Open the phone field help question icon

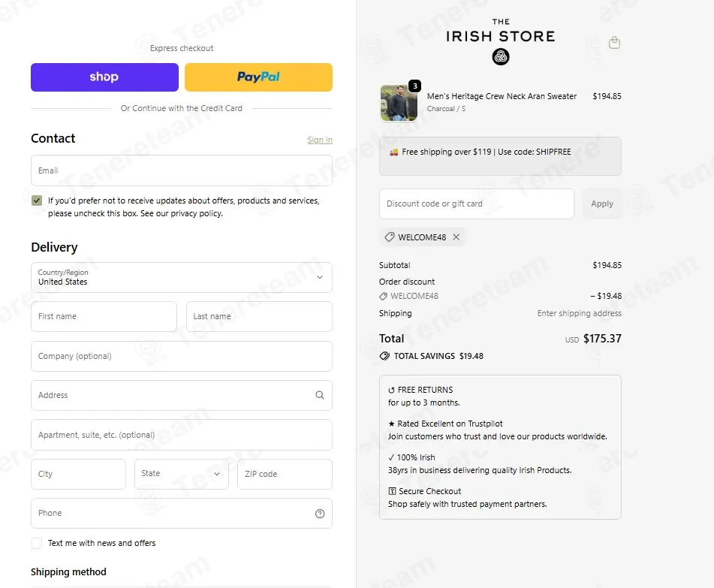(x=320, y=514)
